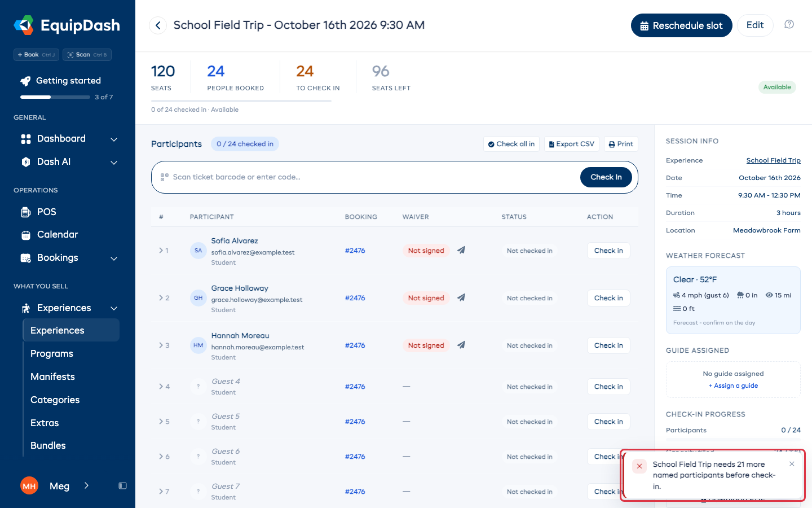812x508 pixels.
Task: Send waiver to Sofia Alvarez
Action: [x=461, y=250]
